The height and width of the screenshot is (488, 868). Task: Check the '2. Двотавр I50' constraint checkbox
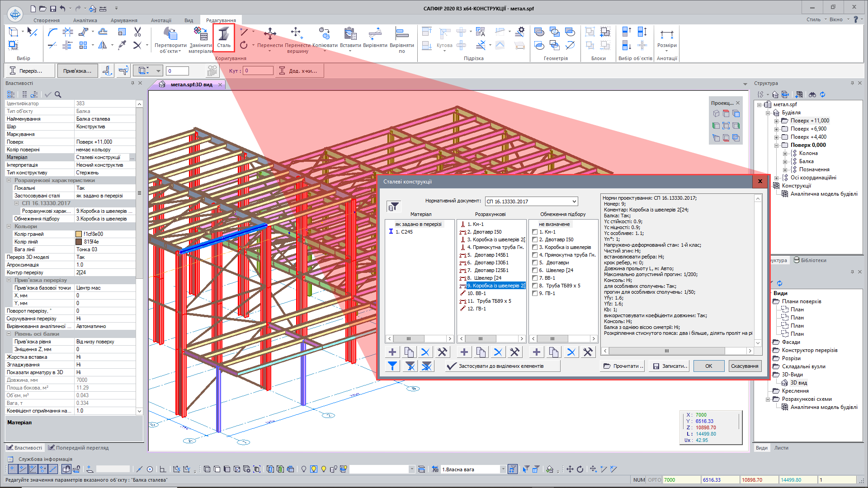(x=535, y=240)
